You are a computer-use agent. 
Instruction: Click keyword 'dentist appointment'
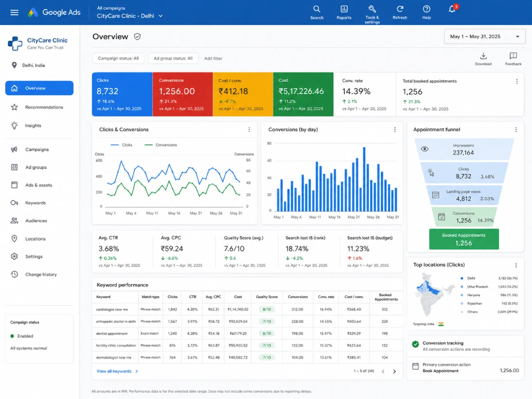pos(112,334)
